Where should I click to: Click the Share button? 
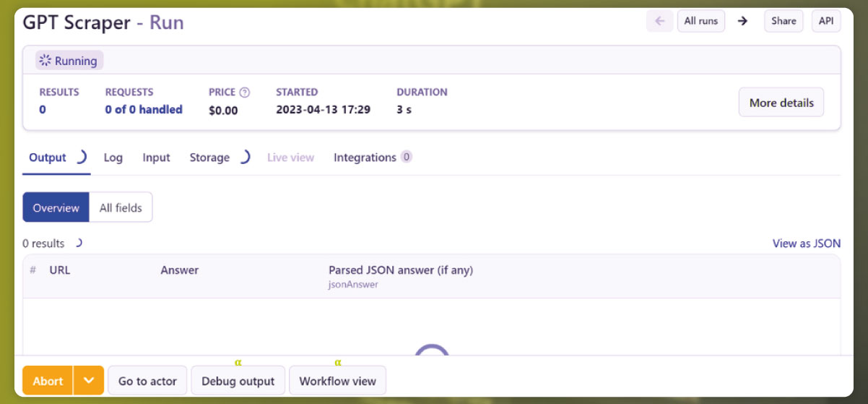(784, 21)
